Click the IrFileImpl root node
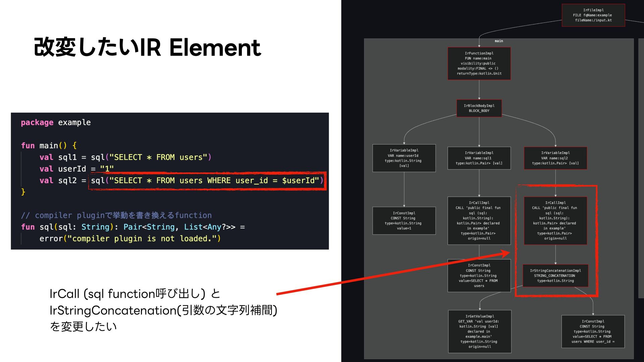The image size is (644, 362). pos(593,15)
